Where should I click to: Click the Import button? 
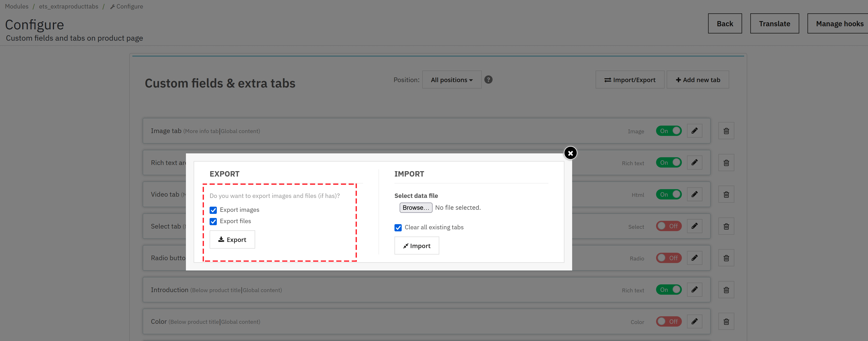pos(416,246)
